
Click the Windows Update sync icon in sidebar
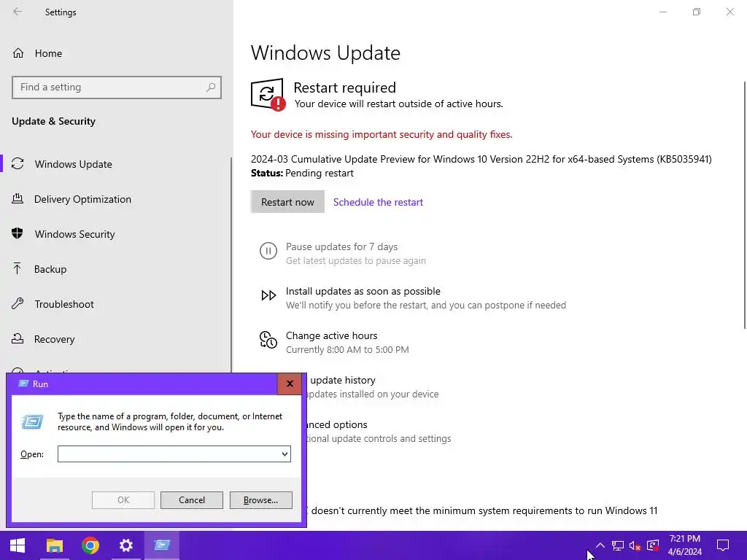pyautogui.click(x=18, y=164)
